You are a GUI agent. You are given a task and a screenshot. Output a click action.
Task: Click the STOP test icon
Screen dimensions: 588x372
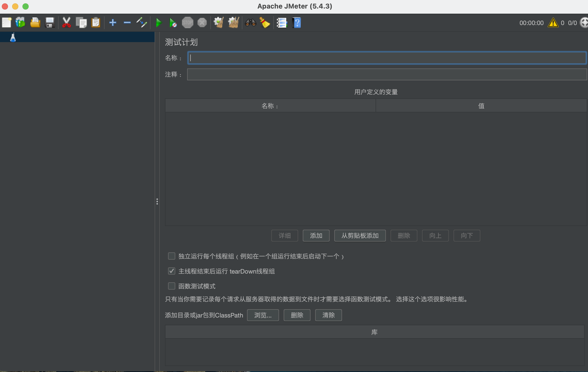pyautogui.click(x=188, y=23)
